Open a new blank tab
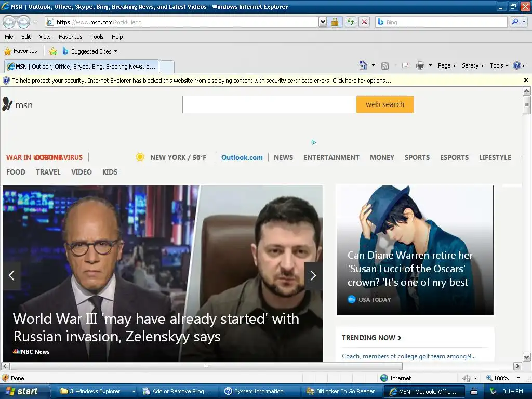Screen dimensions: 532x399 (167, 67)
